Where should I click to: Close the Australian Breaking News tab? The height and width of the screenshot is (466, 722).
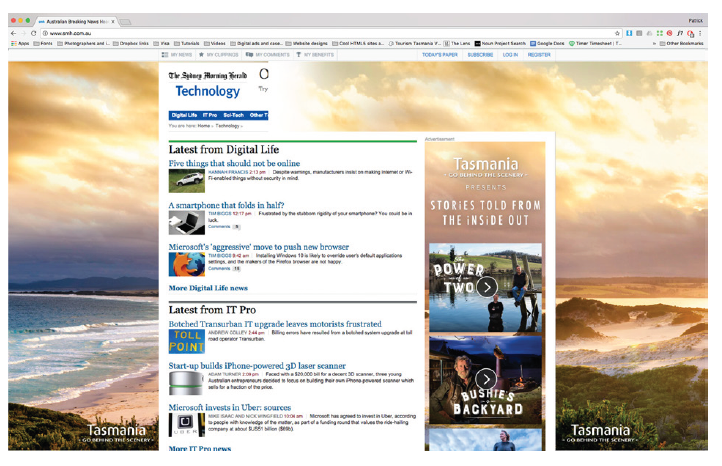click(x=113, y=21)
